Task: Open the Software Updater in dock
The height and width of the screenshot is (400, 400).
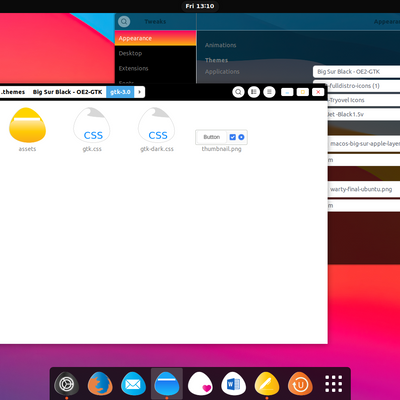Action: (300, 384)
